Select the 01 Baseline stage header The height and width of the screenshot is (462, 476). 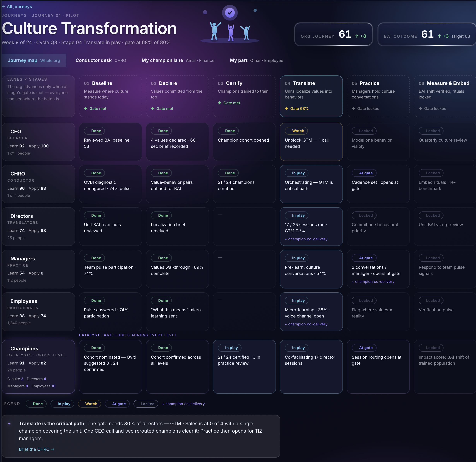click(x=110, y=96)
